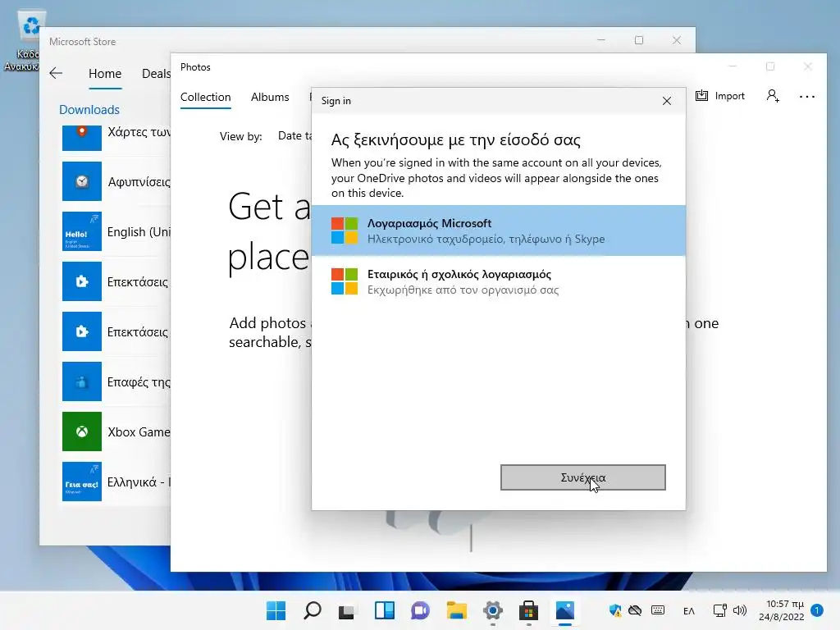Open the Windows Start menu
Viewport: 840px width, 630px height.
(276, 610)
